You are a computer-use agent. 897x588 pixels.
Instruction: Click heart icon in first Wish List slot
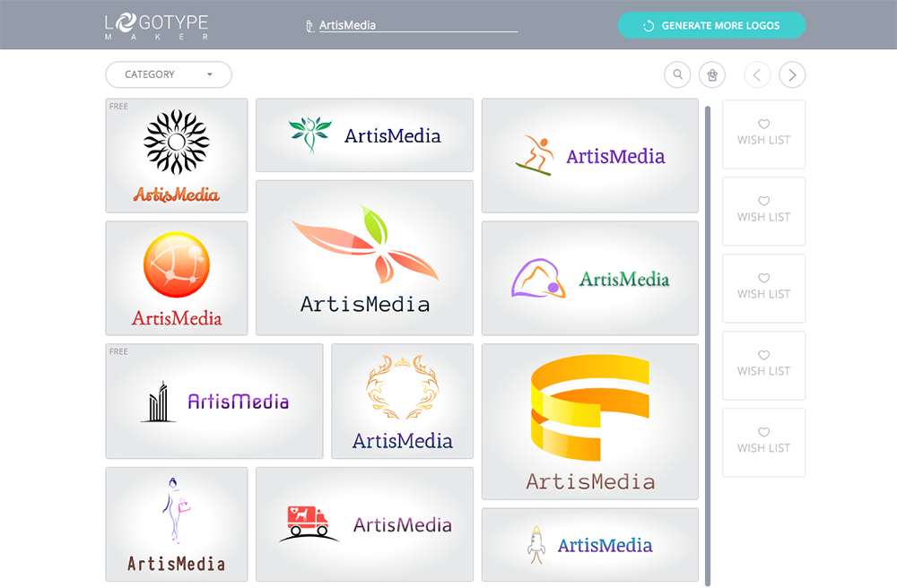click(763, 124)
